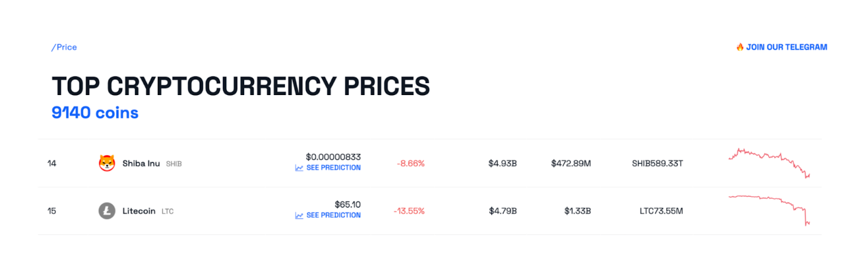The width and height of the screenshot is (868, 264).
Task: Click Shiba Inu's $4.93B market cap
Action: 502,164
